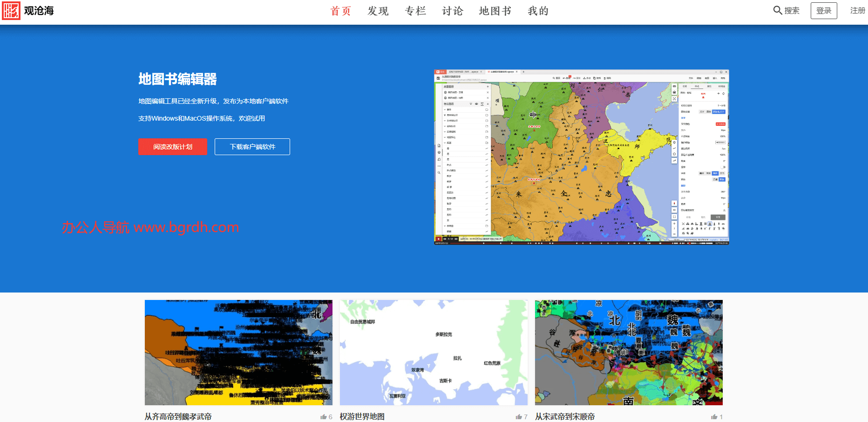This screenshot has width=868, height=422.
Task: Open the 地图书 menu item
Action: (495, 11)
